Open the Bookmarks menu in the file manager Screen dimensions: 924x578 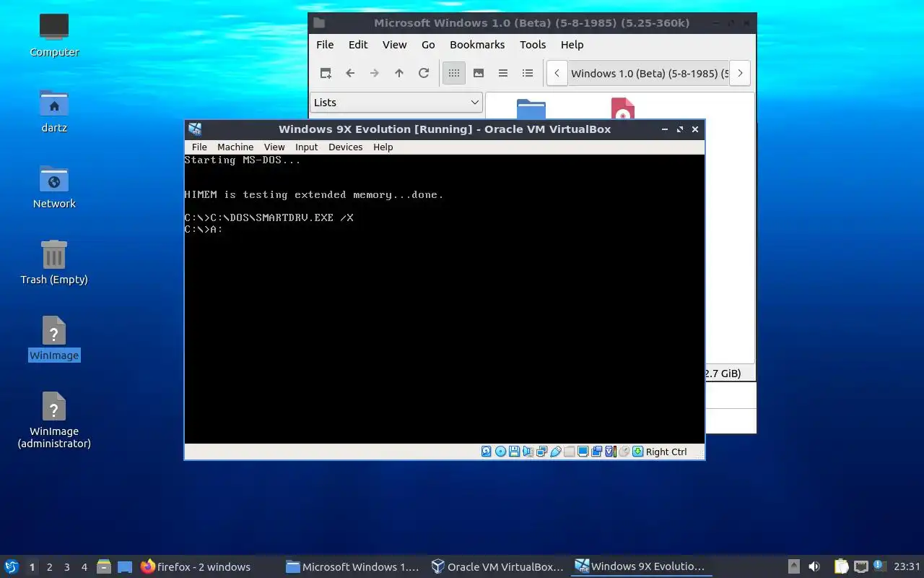coord(477,45)
